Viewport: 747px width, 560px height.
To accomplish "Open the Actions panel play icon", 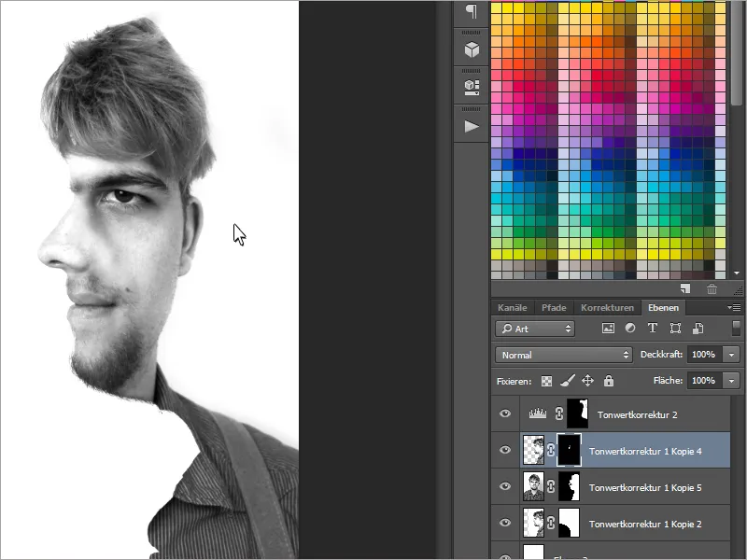I will 472,126.
